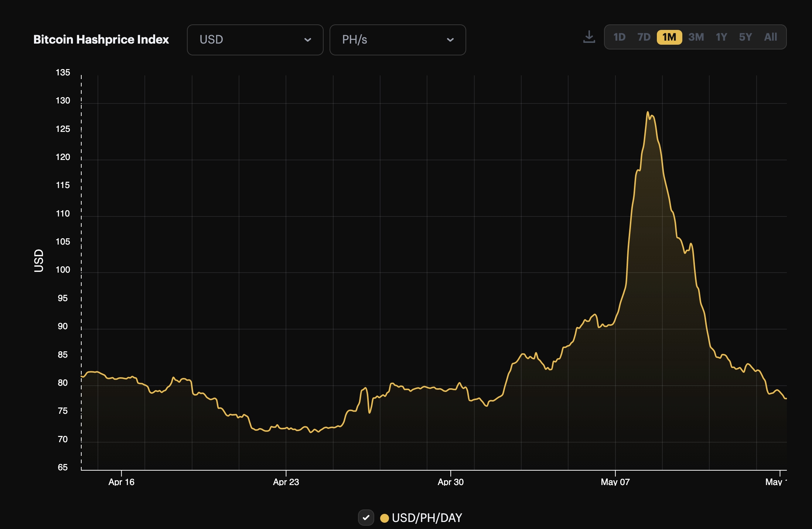
Task: Expand the chevron on the USD selector
Action: pyautogui.click(x=308, y=40)
